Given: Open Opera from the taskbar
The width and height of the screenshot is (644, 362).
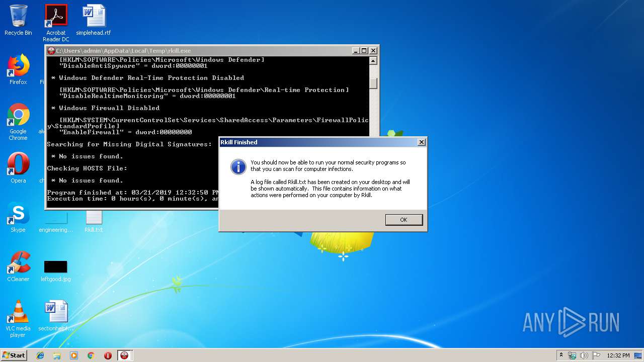Looking at the screenshot, I should tap(108, 355).
